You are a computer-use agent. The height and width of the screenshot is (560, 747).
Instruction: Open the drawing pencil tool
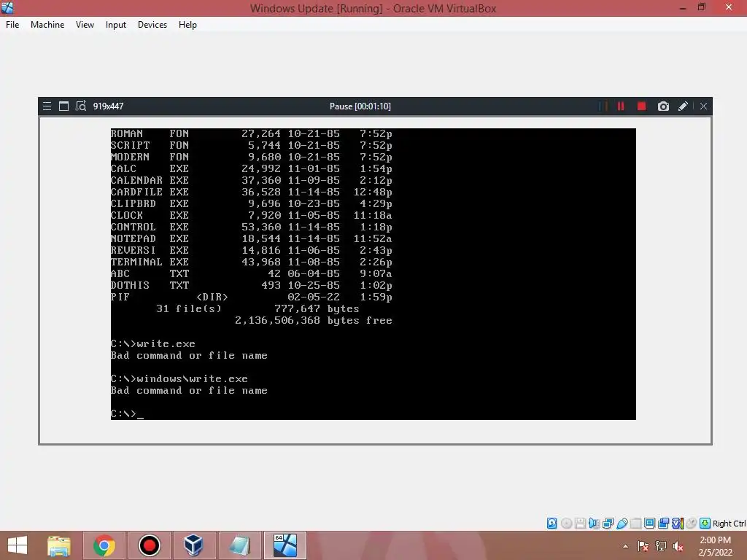[x=683, y=106]
